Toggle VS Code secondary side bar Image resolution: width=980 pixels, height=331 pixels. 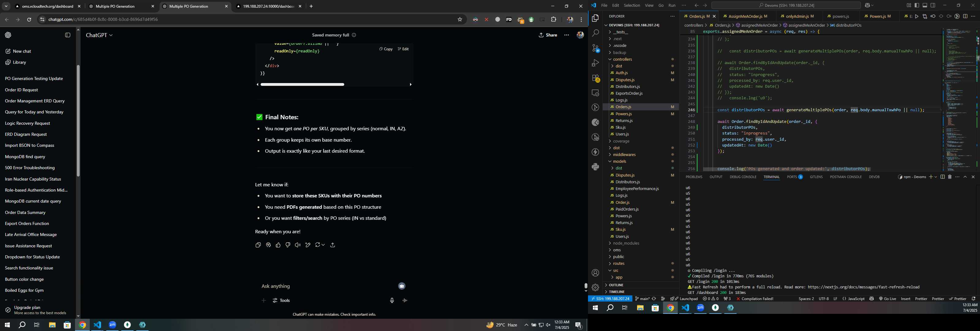(933, 5)
